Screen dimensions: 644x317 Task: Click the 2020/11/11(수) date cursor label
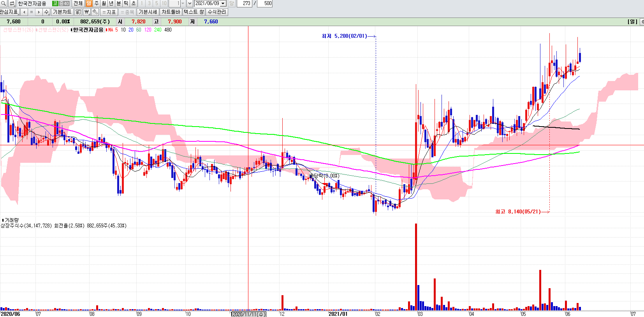[249, 314]
